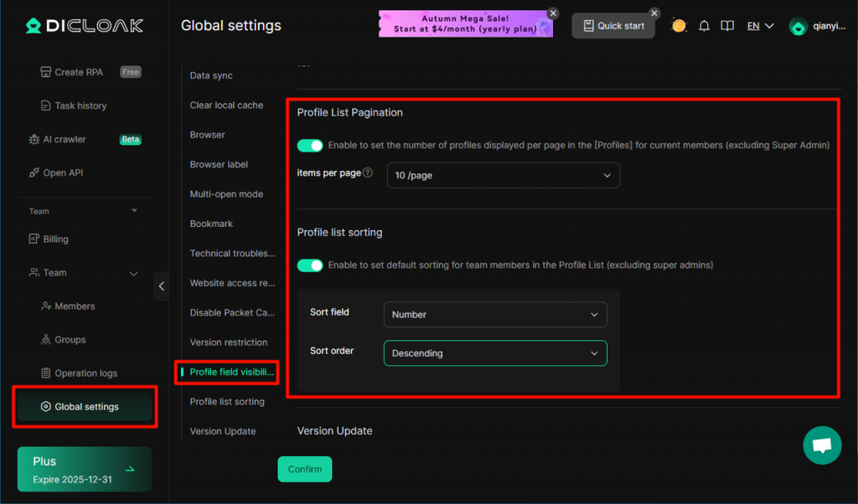This screenshot has width=858, height=504.
Task: Disable the Profile list sorting switch
Action: [x=310, y=265]
